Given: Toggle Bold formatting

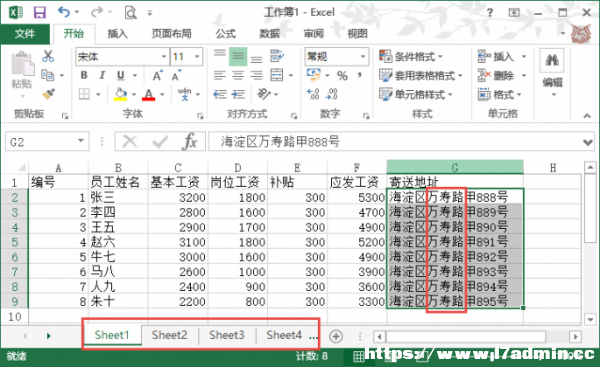Looking at the screenshot, I should point(84,75).
